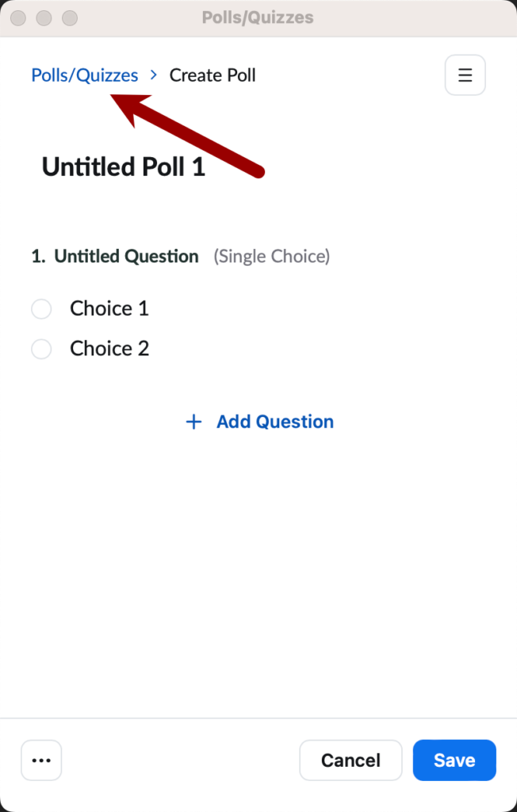The width and height of the screenshot is (517, 812).
Task: Select the Create Poll breadcrumb item
Action: pos(212,75)
